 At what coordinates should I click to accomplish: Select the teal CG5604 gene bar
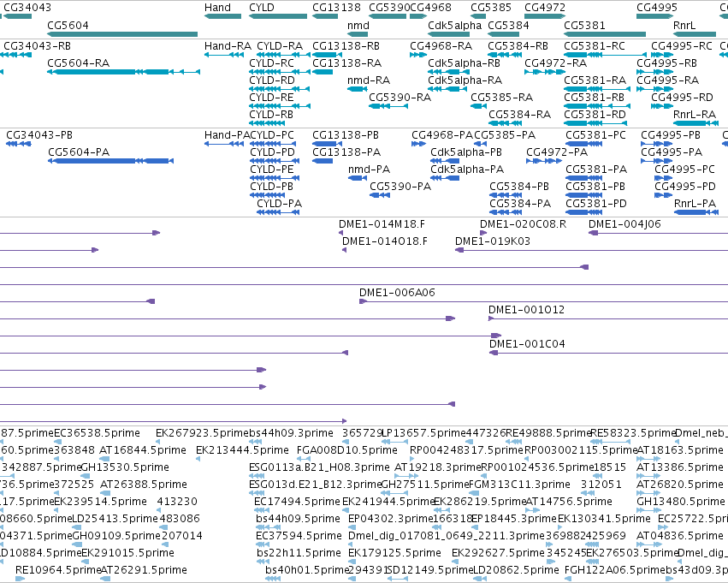tap(122, 34)
